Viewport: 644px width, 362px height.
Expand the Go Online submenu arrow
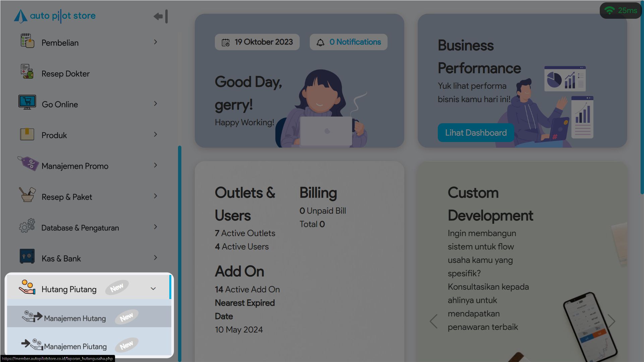point(156,104)
